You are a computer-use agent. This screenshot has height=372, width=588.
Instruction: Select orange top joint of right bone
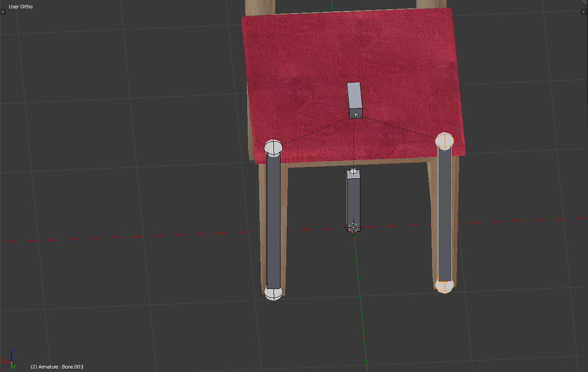(x=445, y=141)
